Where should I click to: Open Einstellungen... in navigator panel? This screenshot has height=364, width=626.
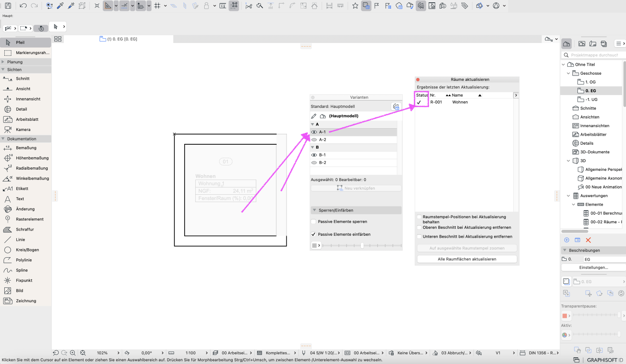594,267
